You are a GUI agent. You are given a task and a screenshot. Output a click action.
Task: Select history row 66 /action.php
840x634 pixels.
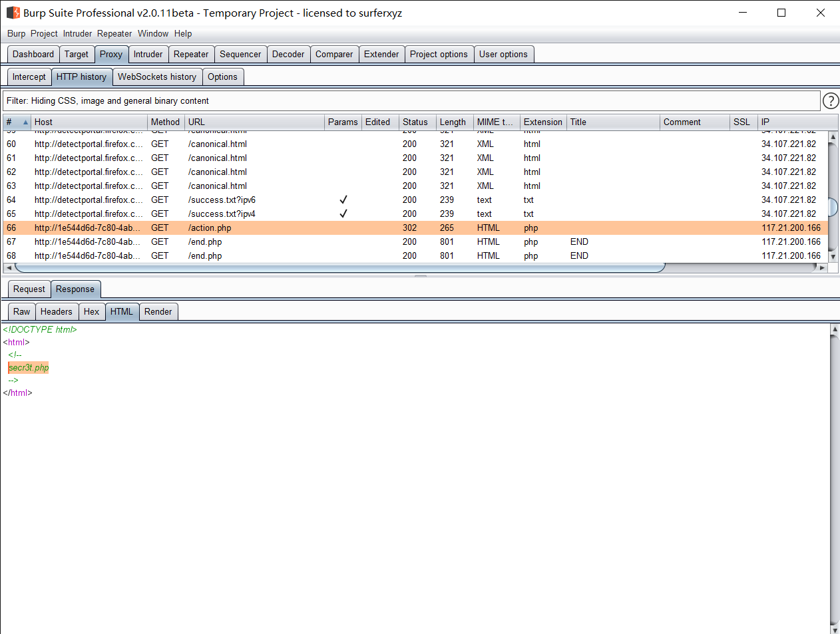point(415,228)
